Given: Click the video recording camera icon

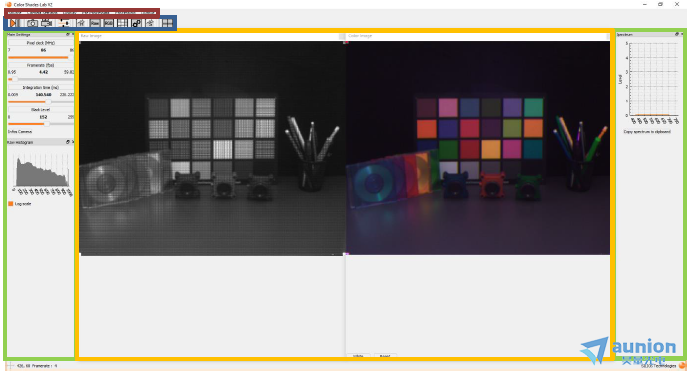Looking at the screenshot, I should pyautogui.click(x=46, y=23).
